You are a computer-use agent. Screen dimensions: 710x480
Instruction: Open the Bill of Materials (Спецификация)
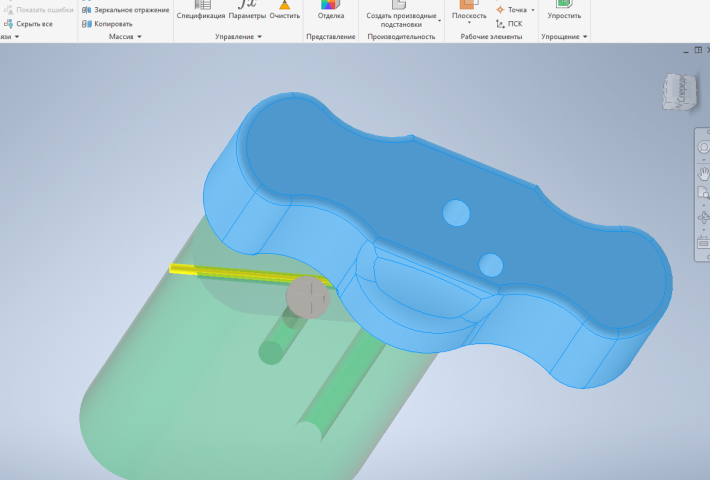tap(201, 10)
